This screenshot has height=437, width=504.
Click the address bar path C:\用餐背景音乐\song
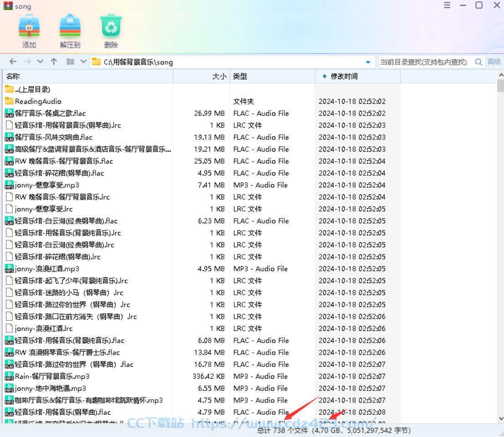(x=138, y=62)
